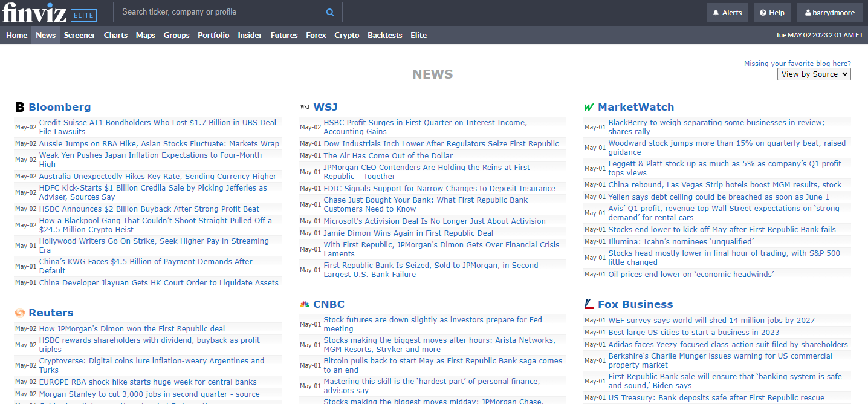Open the Futures tab

[284, 35]
